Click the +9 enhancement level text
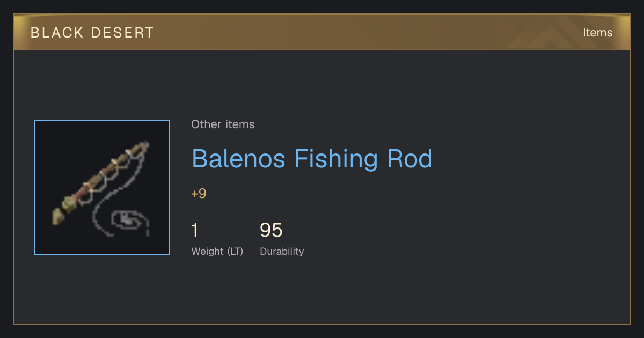 (199, 194)
